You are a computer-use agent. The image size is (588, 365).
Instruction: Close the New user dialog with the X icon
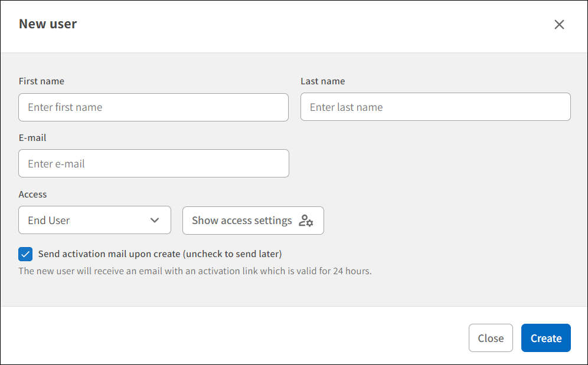tap(559, 24)
